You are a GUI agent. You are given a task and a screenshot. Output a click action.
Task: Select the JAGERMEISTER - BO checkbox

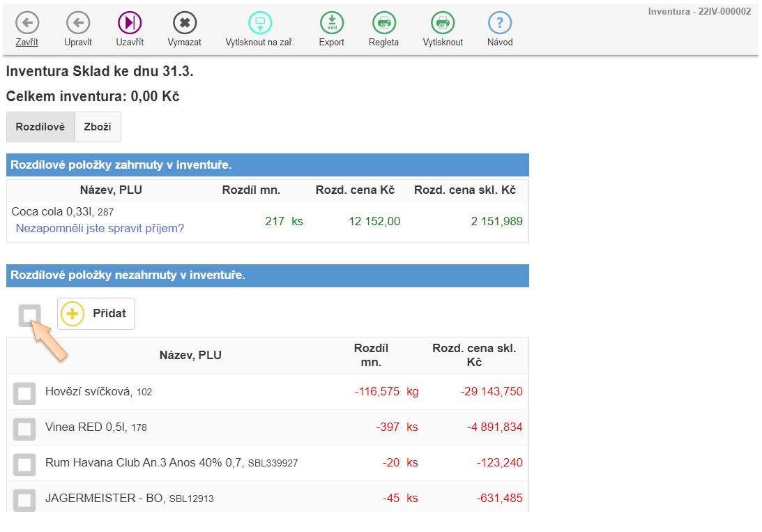pos(25,499)
